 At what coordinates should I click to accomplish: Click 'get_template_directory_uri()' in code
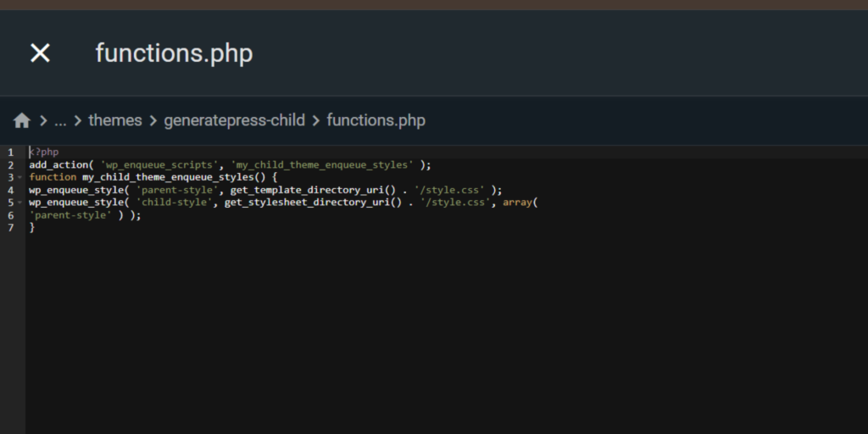point(314,190)
